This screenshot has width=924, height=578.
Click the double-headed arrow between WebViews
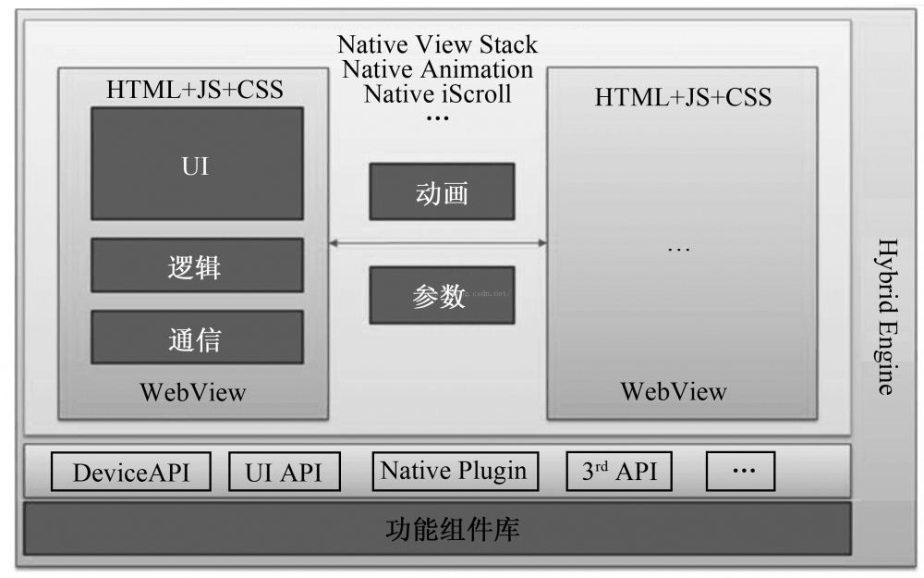pos(438,243)
